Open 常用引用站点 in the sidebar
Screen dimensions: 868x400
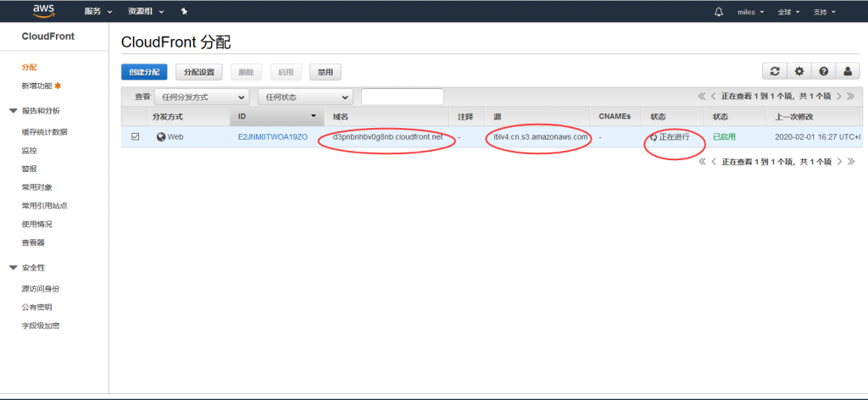coord(44,206)
